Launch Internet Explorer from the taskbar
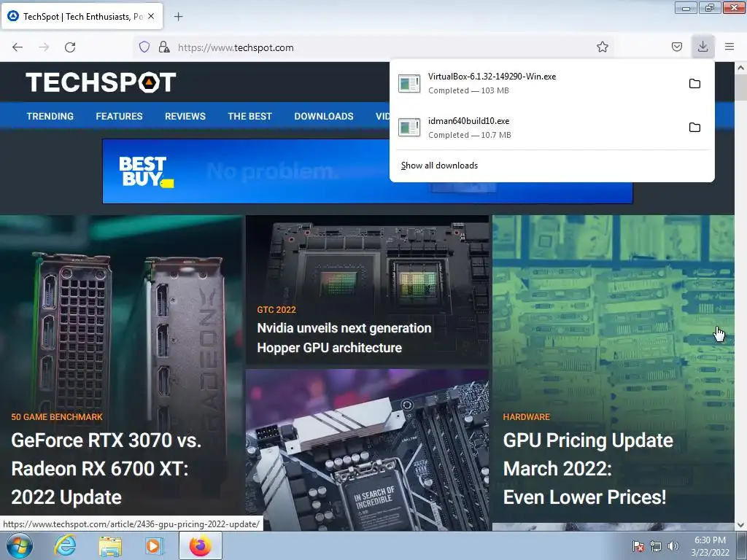This screenshot has width=747, height=560. pyautogui.click(x=65, y=545)
